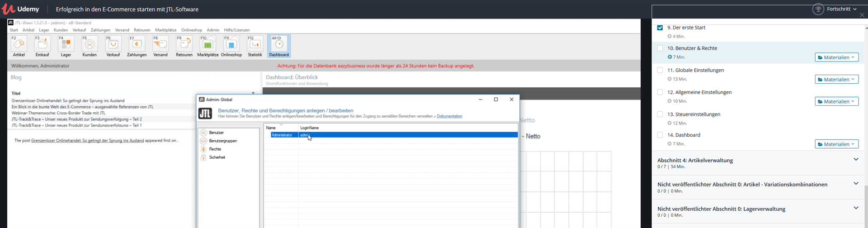Check the box for lesson 14 Dashboard

coord(660,135)
